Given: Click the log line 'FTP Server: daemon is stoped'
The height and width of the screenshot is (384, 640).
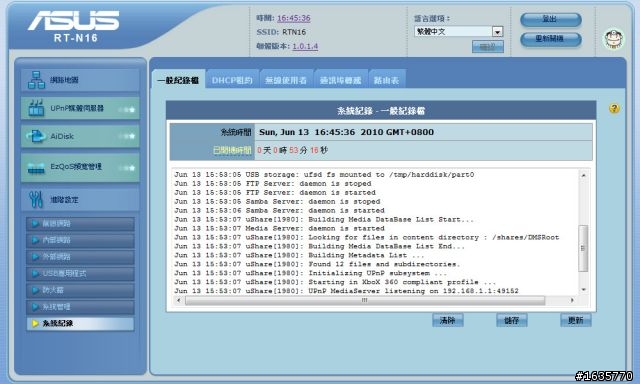Looking at the screenshot, I should (x=273, y=184).
